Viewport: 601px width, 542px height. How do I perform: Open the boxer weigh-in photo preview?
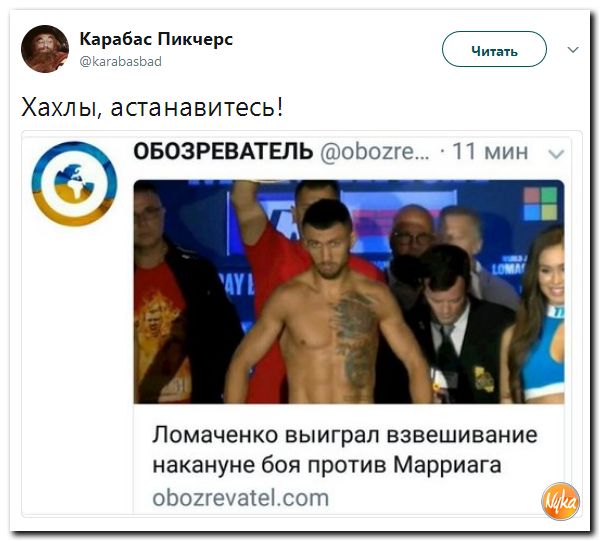pyautogui.click(x=349, y=291)
